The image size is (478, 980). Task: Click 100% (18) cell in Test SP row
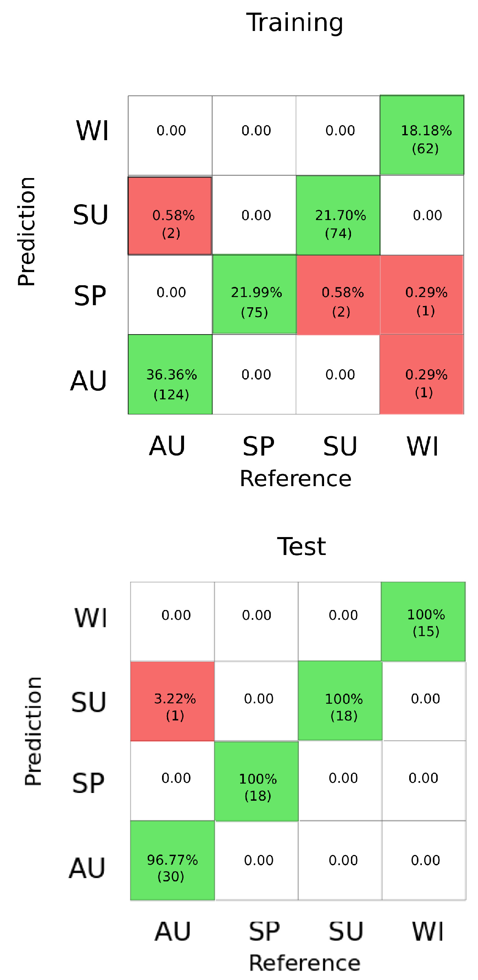click(x=257, y=781)
